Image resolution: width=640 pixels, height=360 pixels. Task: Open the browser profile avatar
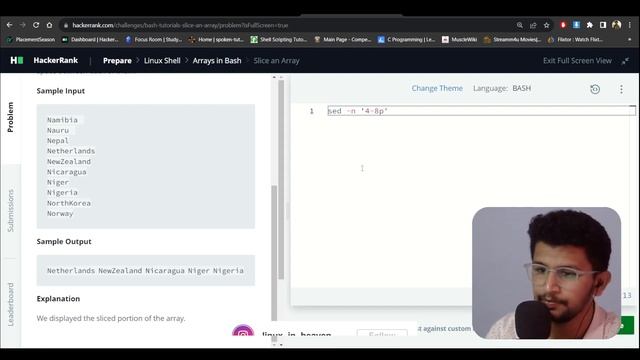616,25
